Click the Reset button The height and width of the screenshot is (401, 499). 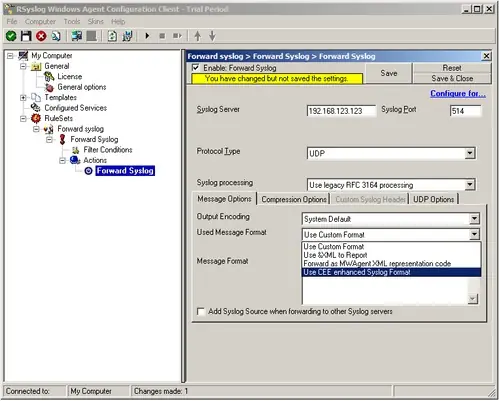[452, 68]
